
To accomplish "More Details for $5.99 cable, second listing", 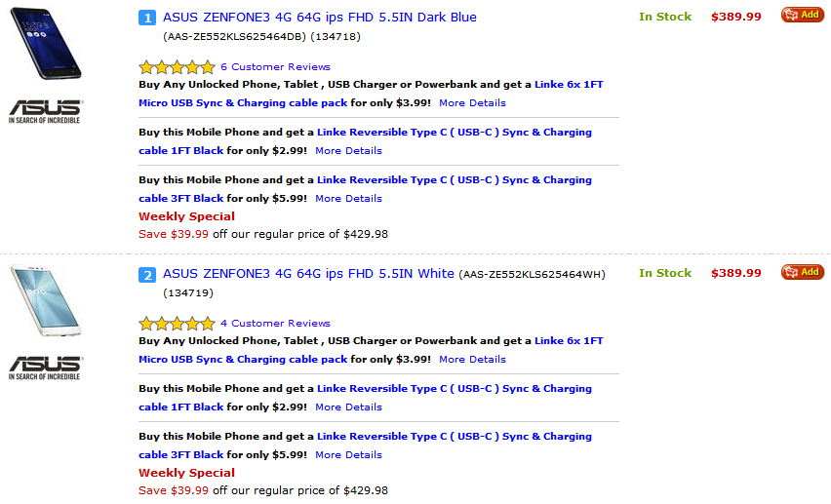I will click(x=348, y=454).
